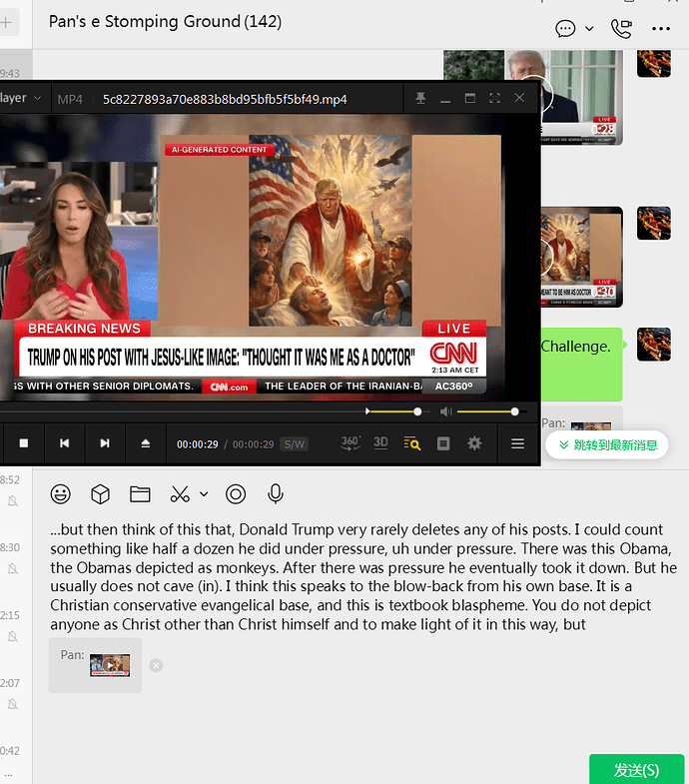This screenshot has width=689, height=784.
Task: Click the screenshot scissors tool
Action: point(180,494)
